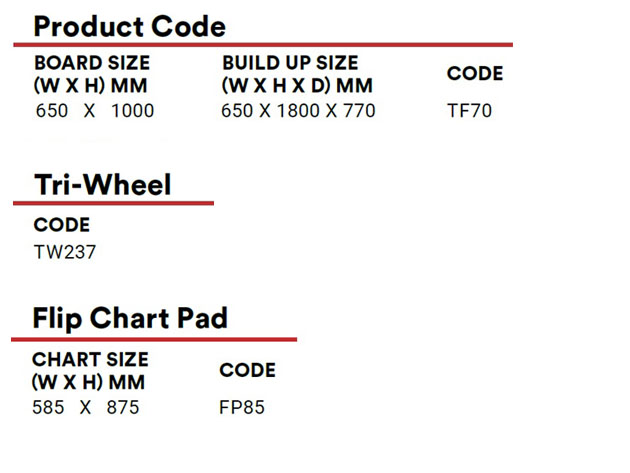This screenshot has height=473, width=630.
Task: Click the Product Code heading
Action: point(130,25)
